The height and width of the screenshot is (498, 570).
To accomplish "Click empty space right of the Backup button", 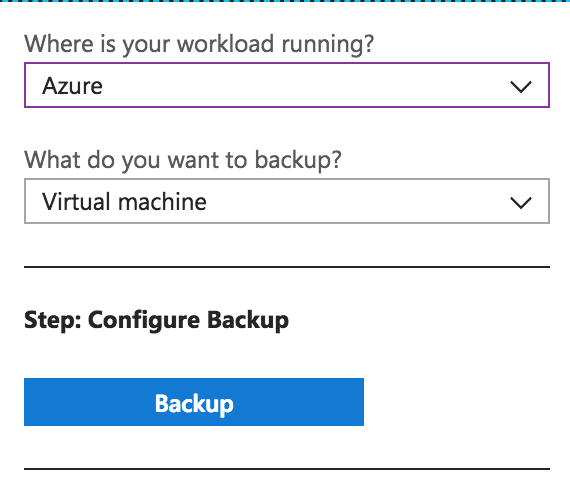I will tap(457, 402).
